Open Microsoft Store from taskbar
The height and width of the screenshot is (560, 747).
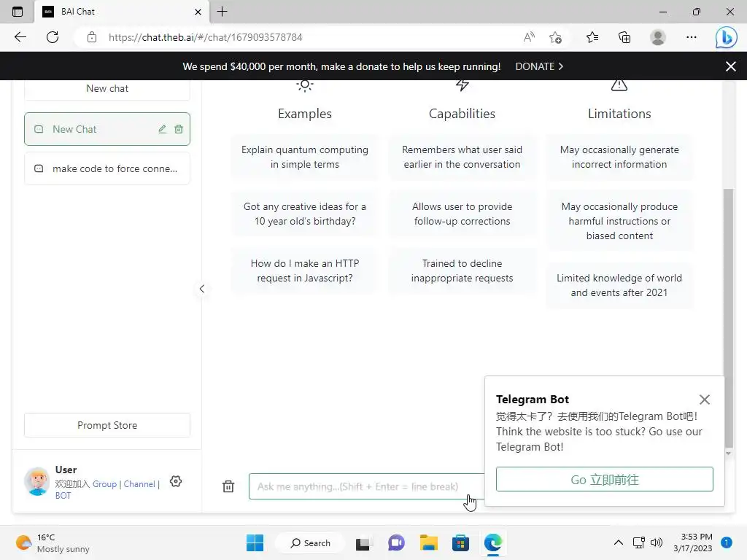tap(461, 542)
